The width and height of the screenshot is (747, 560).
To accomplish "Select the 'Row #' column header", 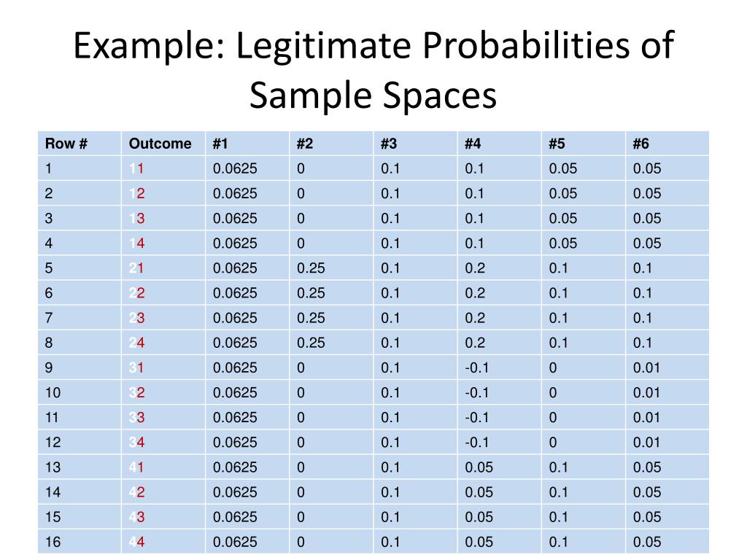I will [x=66, y=144].
